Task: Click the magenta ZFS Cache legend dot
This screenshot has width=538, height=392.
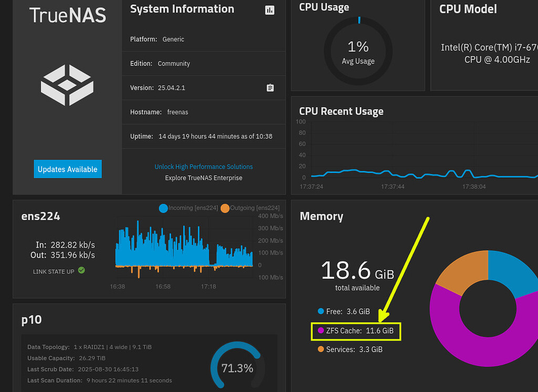Action: (x=320, y=331)
